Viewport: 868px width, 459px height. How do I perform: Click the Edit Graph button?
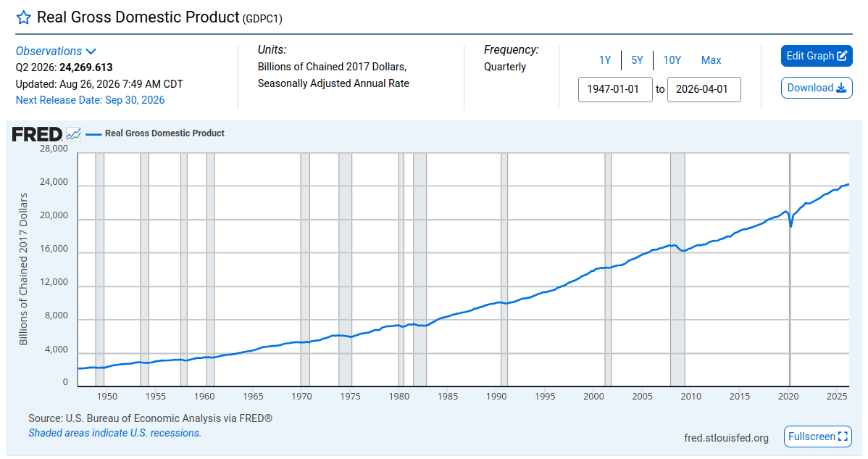click(817, 56)
